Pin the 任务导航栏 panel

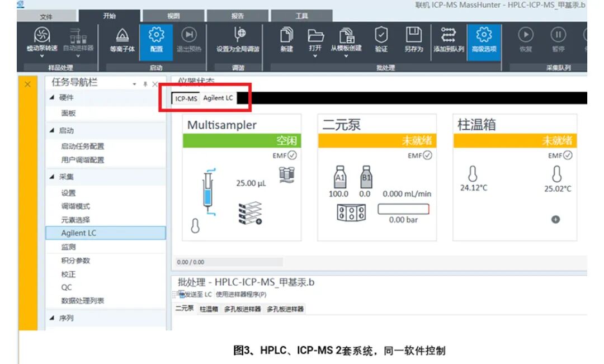tap(145, 84)
